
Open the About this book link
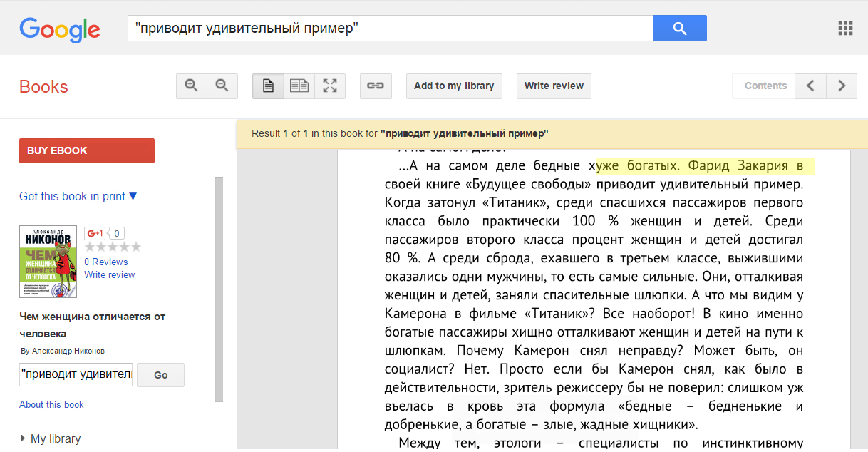click(x=51, y=404)
